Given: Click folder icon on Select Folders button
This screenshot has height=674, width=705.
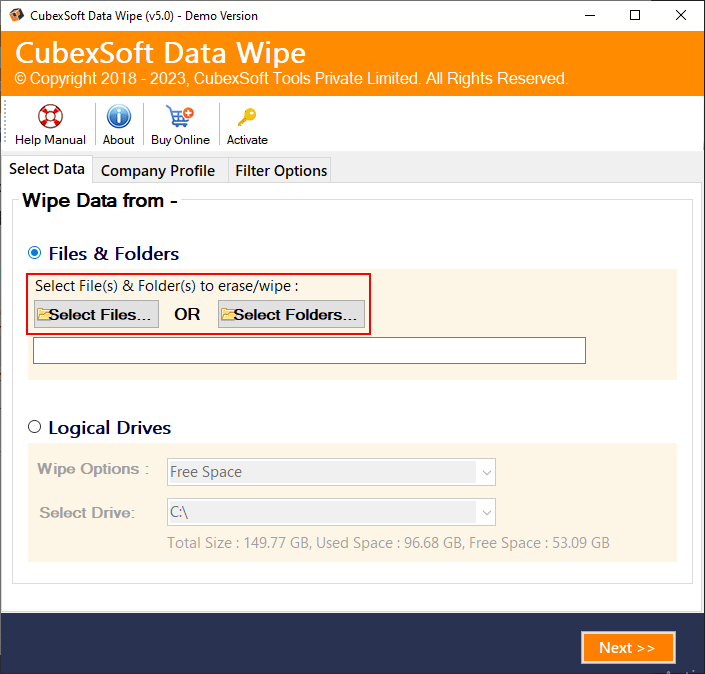Looking at the screenshot, I should (x=228, y=315).
